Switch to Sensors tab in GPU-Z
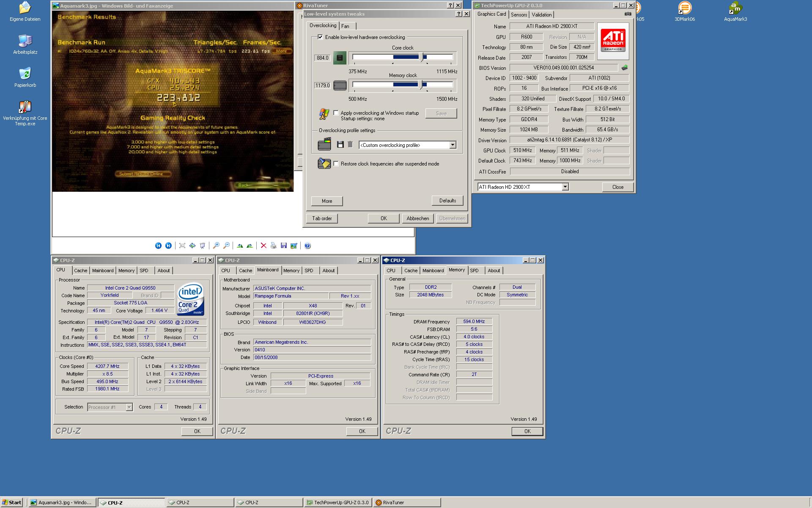This screenshot has height=508, width=812. 519,14
